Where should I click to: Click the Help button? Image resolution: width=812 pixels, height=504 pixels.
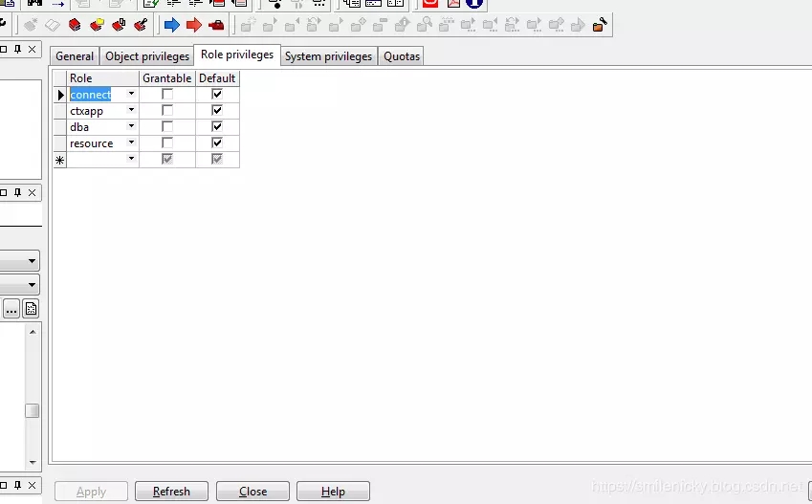(333, 492)
